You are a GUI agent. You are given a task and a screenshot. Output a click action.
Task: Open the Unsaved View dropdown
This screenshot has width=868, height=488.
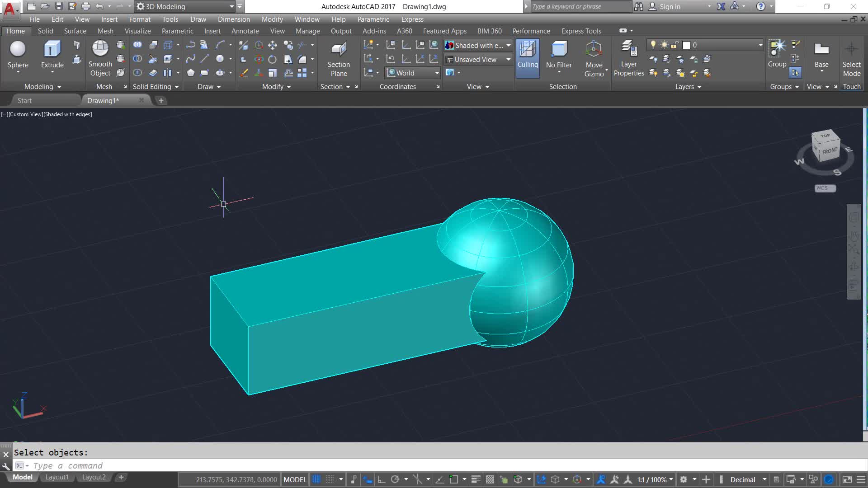tap(508, 59)
